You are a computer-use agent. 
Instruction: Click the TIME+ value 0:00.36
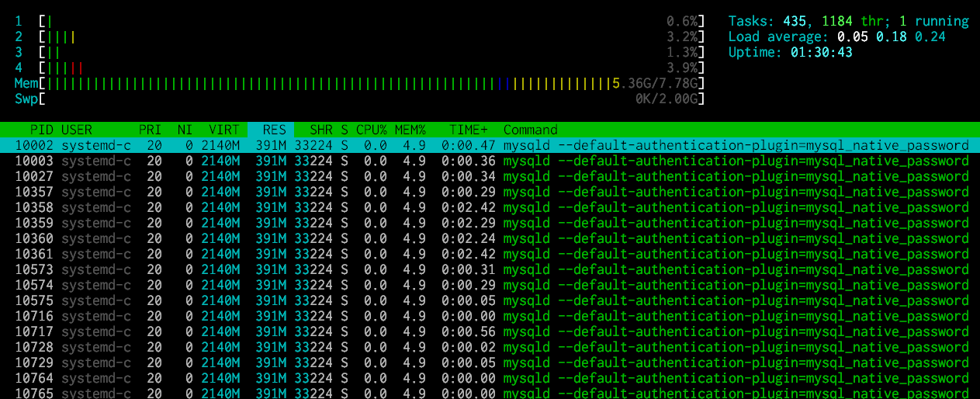point(469,161)
